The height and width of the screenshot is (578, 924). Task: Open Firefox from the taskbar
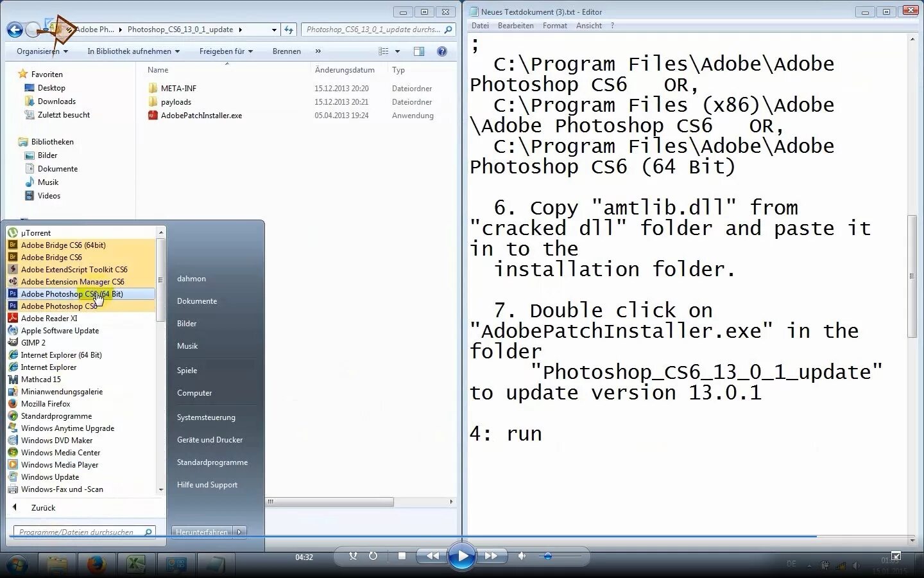[97, 565]
